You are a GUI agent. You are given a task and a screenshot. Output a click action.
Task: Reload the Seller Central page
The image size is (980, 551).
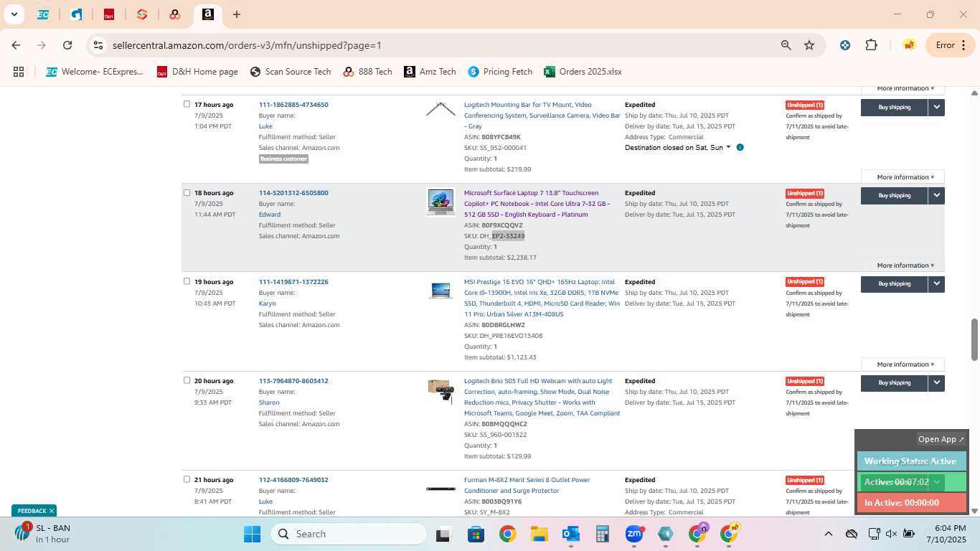point(67,45)
